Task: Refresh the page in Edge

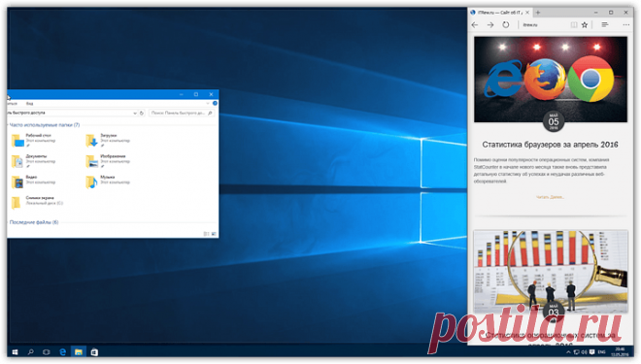Action: click(506, 25)
